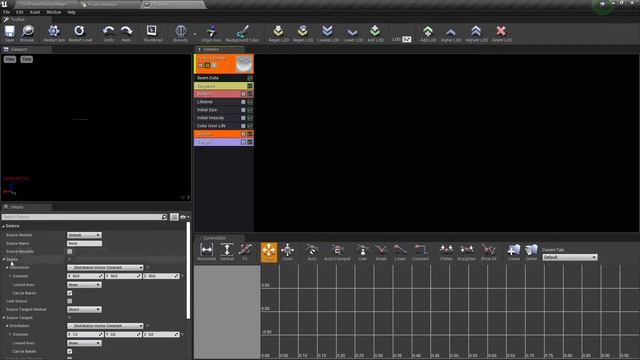Click the red Delete LOD icon
The width and height of the screenshot is (640, 360).
click(501, 33)
